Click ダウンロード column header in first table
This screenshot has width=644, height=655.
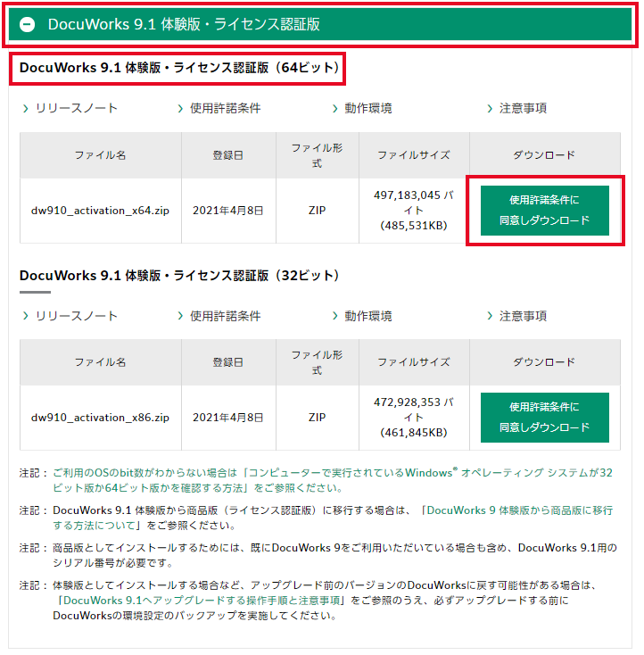(545, 155)
